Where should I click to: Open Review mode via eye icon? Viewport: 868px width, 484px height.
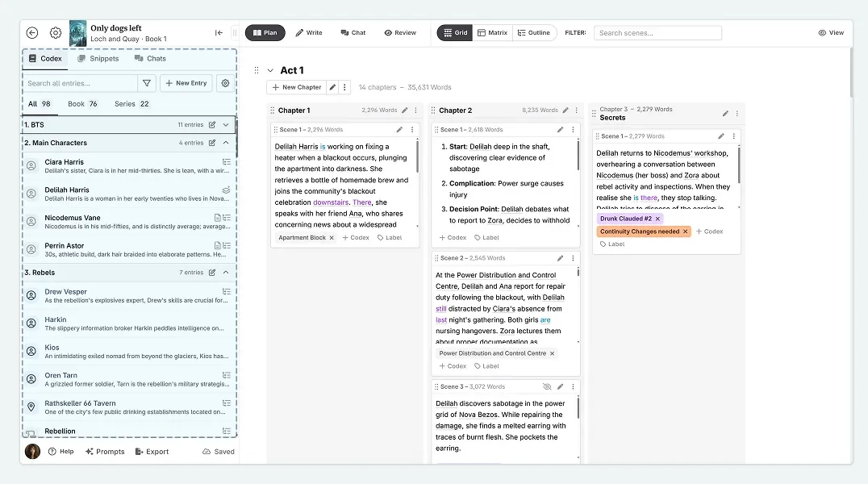point(386,32)
